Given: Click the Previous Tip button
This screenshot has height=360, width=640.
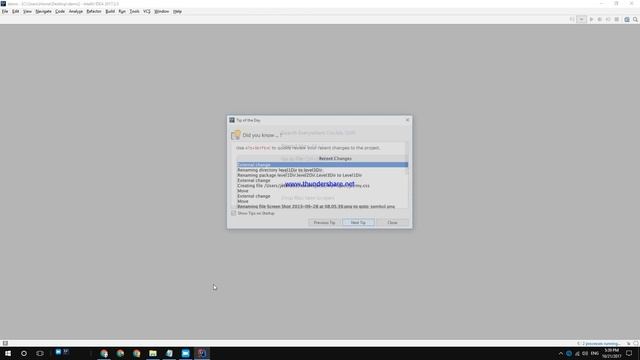Looking at the screenshot, I should 324,222.
